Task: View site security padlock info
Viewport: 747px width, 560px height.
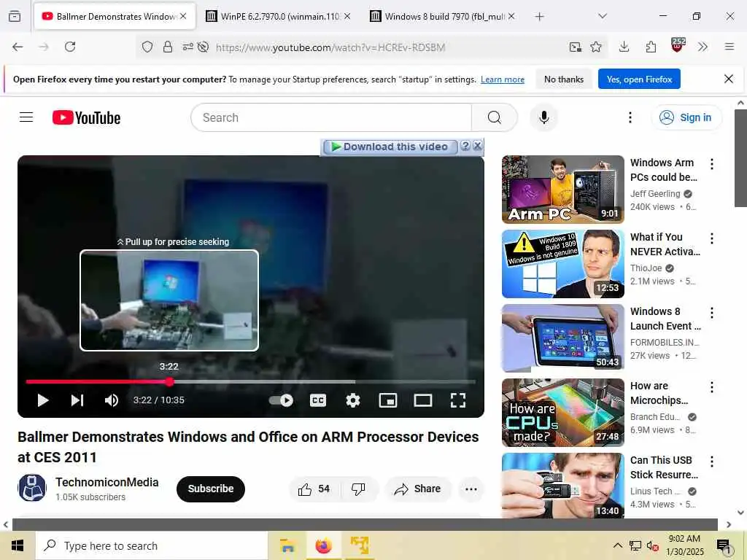Action: [167, 47]
